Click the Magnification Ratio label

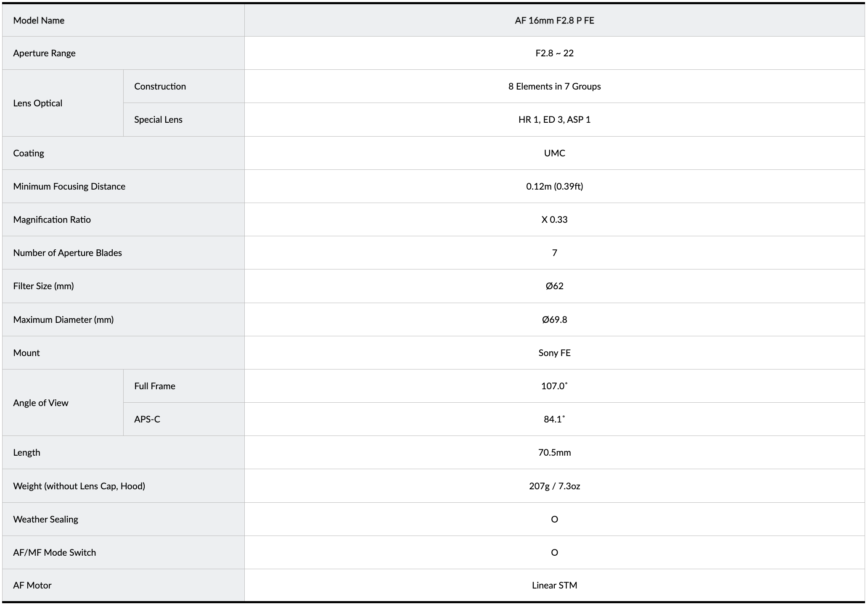click(x=52, y=219)
